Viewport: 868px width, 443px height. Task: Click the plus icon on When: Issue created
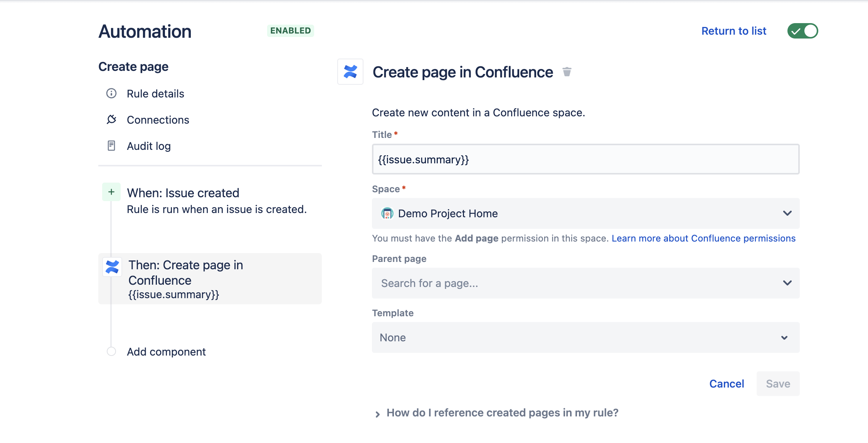[x=111, y=192]
